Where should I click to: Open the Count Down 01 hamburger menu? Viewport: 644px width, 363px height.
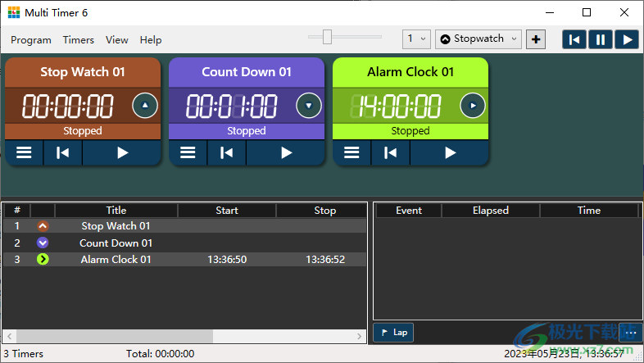pos(188,152)
